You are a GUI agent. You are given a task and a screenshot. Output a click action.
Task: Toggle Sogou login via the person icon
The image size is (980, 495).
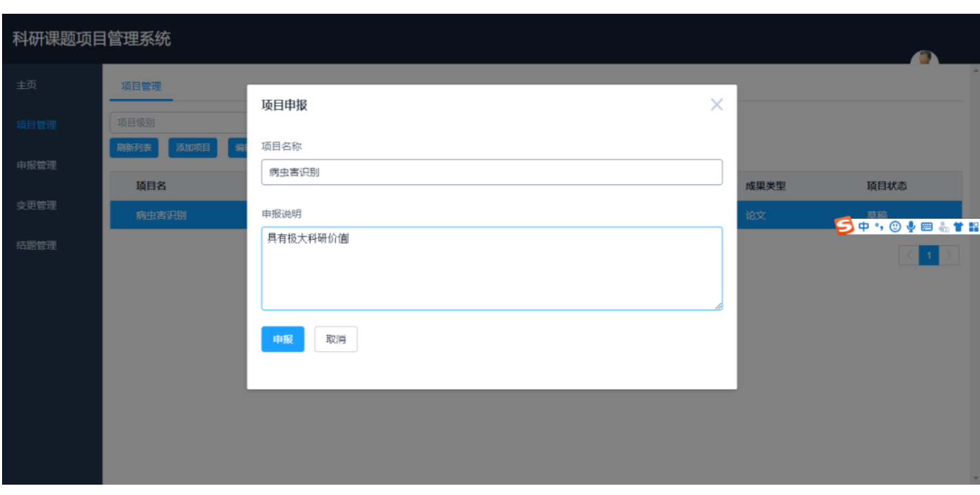pos(942,227)
